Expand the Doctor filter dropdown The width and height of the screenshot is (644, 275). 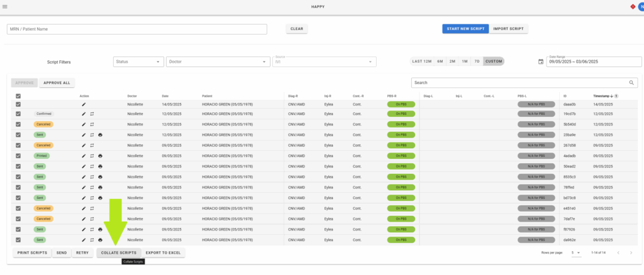coord(218,62)
